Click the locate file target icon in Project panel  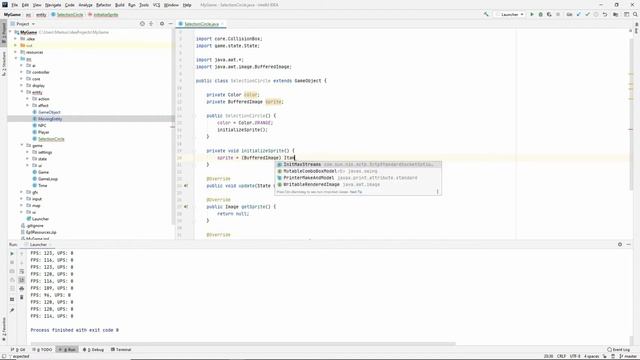pos(142,24)
